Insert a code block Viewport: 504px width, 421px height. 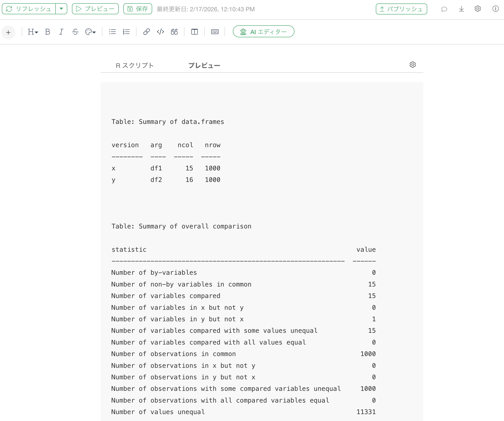[x=160, y=32]
